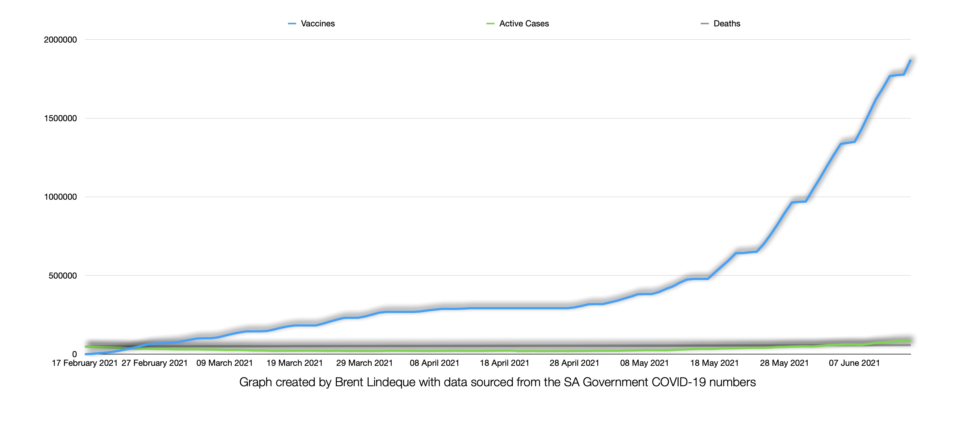Image resolution: width=980 pixels, height=433 pixels.
Task: Click the 09 March 2021 date label
Action: coord(224,363)
